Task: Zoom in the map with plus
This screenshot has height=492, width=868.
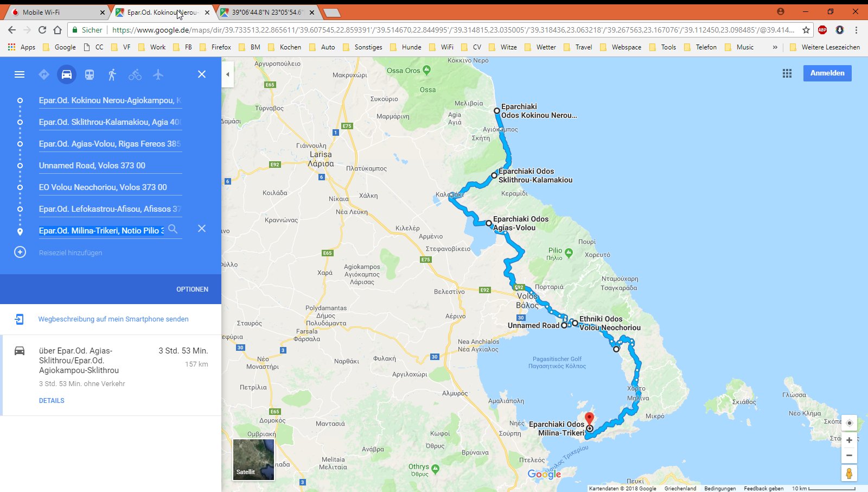Action: pyautogui.click(x=849, y=440)
